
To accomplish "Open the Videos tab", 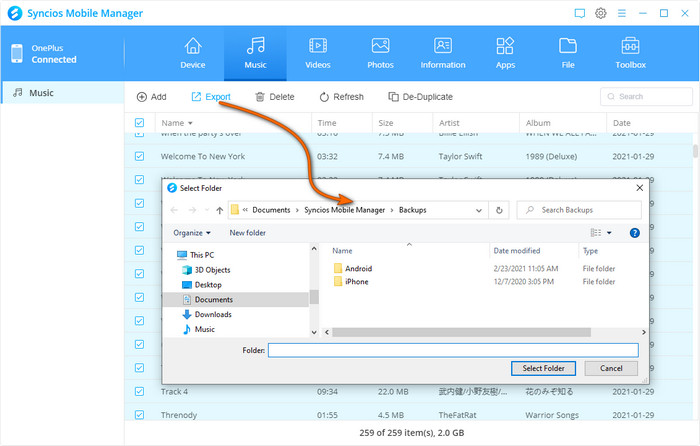I will click(318, 53).
